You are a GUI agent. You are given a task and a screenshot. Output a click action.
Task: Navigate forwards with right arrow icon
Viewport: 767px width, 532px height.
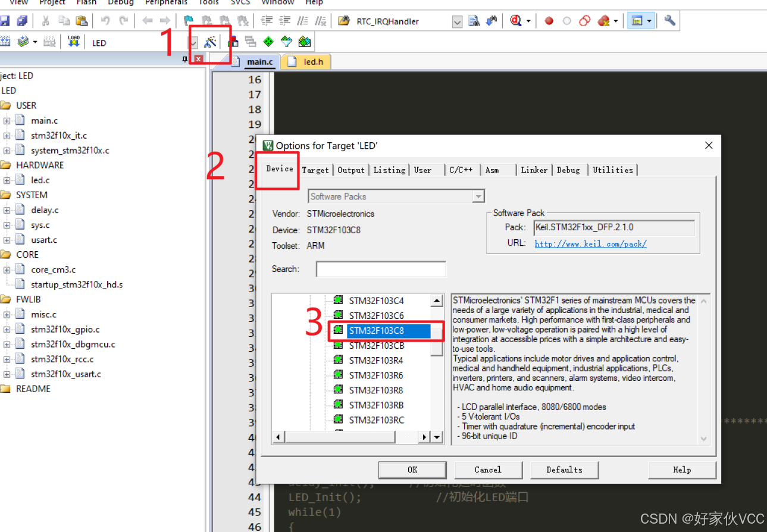coord(165,21)
